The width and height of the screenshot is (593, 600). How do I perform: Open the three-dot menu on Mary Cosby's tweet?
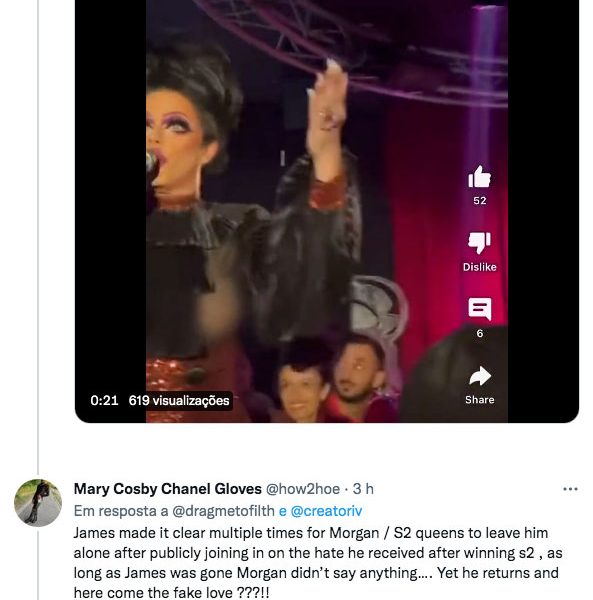(570, 489)
